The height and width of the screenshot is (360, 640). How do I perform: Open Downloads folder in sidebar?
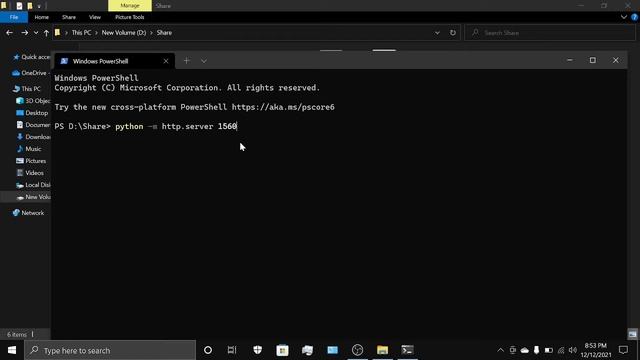[33, 137]
